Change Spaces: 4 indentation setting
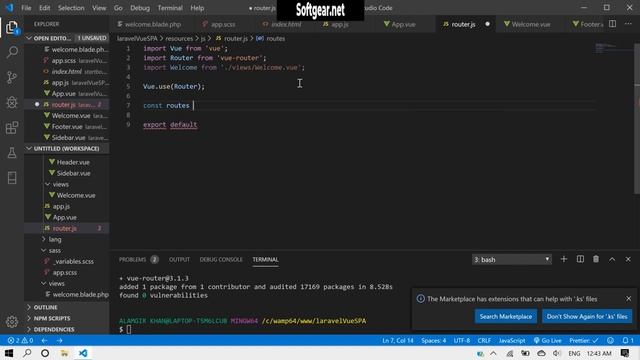The image size is (640, 360). click(433, 340)
